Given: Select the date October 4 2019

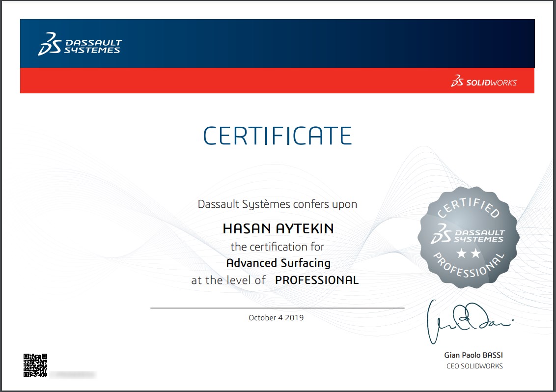Looking at the screenshot, I should click(276, 318).
